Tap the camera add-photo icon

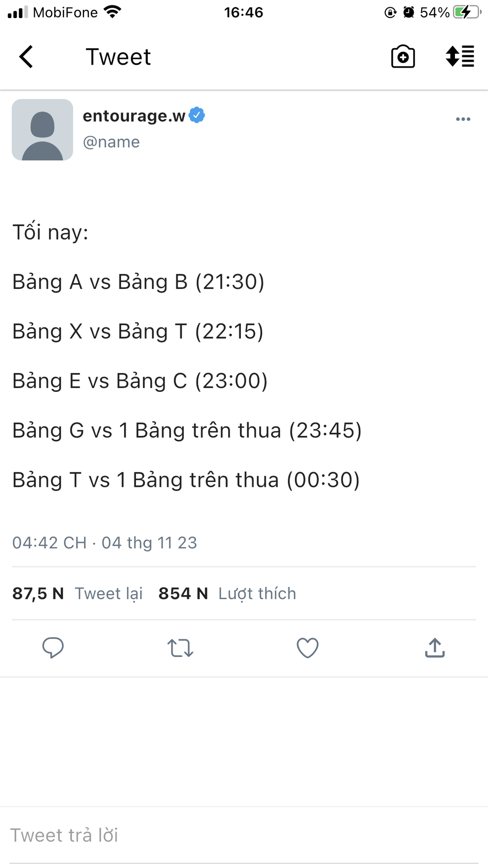[x=403, y=57]
